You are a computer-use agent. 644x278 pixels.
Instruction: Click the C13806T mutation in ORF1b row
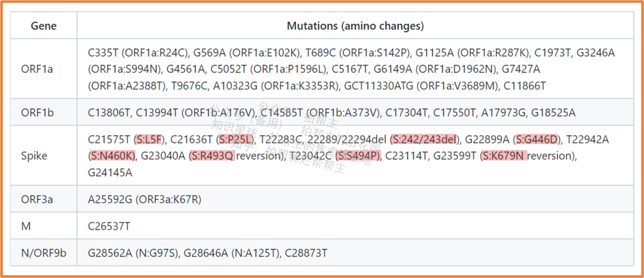click(109, 112)
